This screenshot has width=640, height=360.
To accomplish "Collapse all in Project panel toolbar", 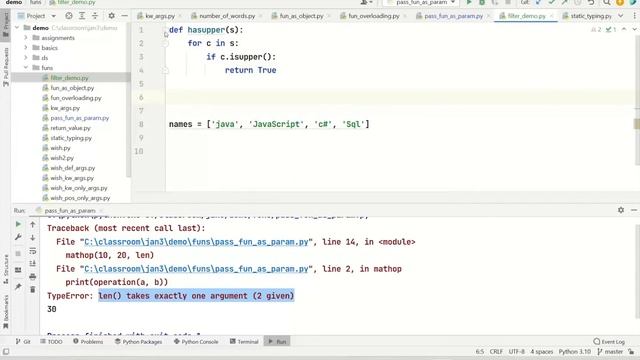I will pos(95,16).
